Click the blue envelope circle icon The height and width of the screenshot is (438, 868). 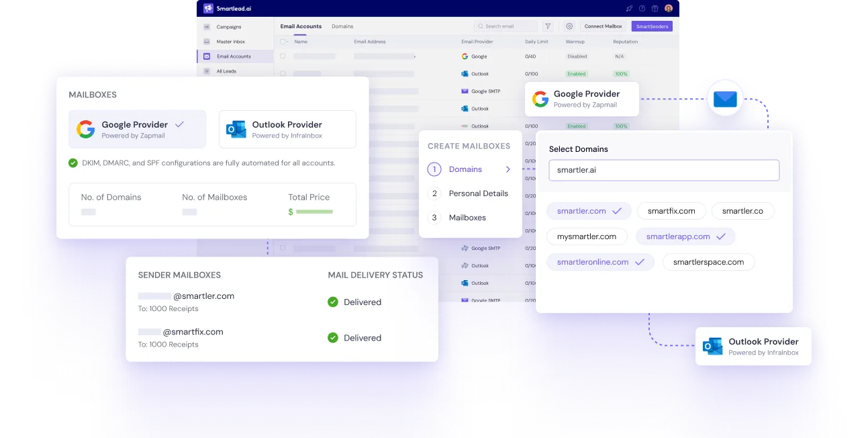pyautogui.click(x=725, y=99)
